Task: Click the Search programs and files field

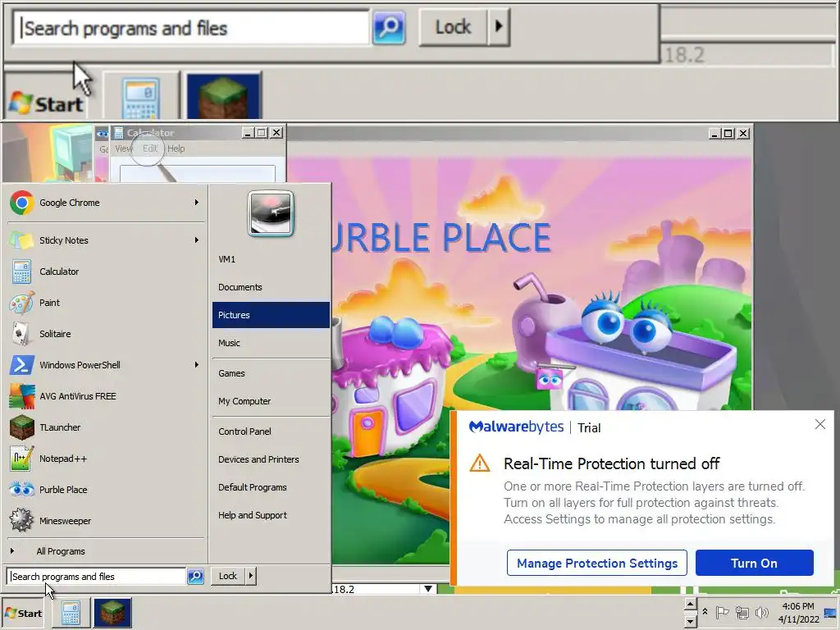Action: point(97,577)
